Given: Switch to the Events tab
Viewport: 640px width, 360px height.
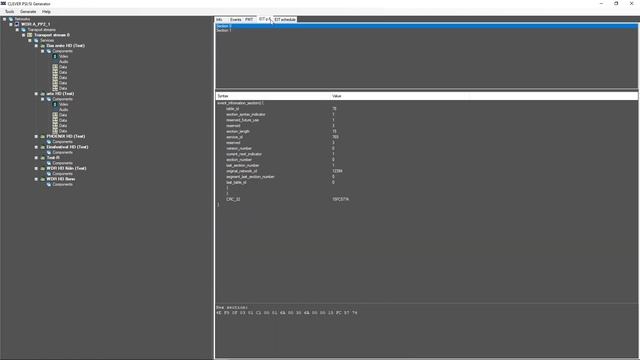Looking at the screenshot, I should pos(236,20).
